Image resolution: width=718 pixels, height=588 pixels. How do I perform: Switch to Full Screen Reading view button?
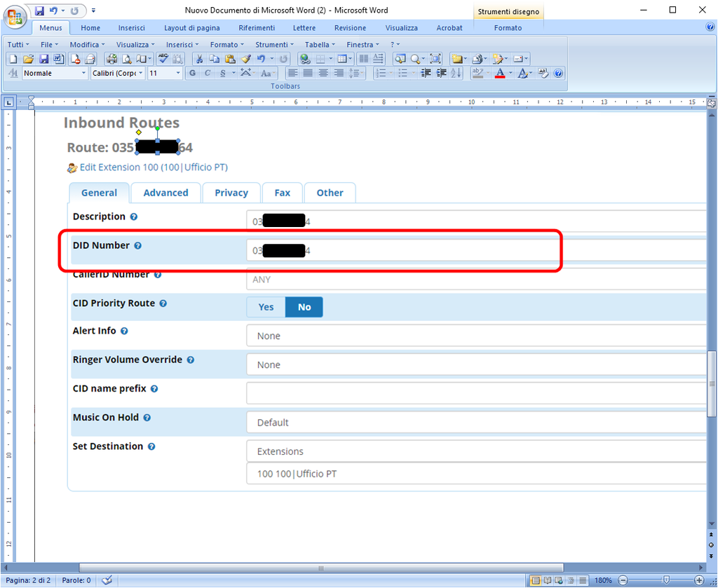click(547, 580)
